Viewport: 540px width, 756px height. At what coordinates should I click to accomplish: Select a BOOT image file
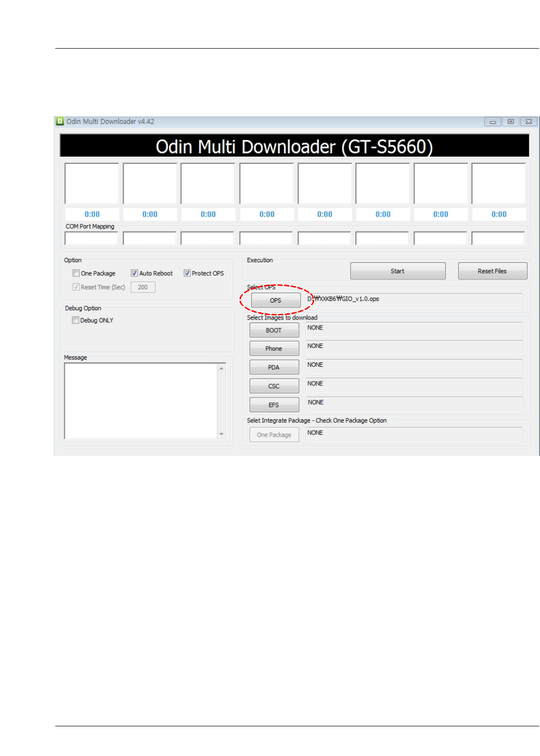(x=274, y=330)
